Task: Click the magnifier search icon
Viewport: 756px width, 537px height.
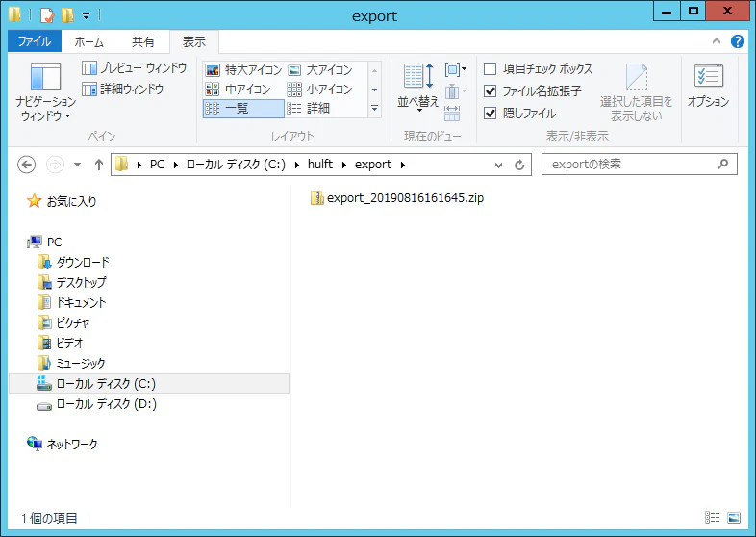Action: click(722, 165)
